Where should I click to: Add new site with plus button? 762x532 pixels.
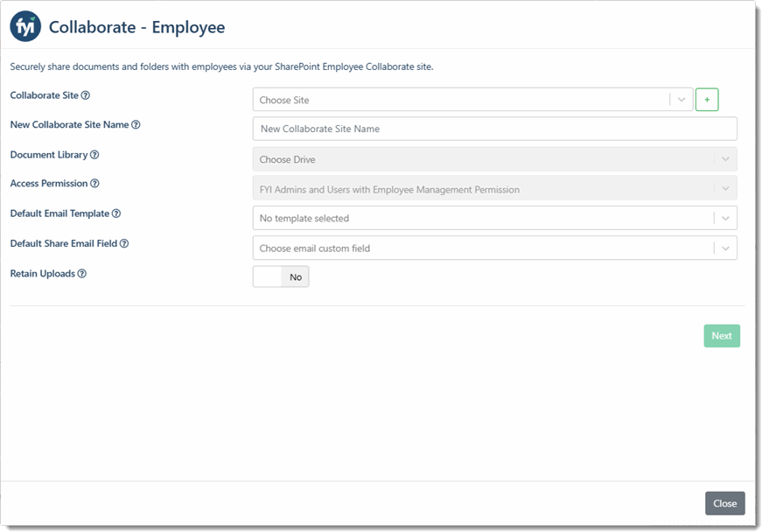click(707, 100)
